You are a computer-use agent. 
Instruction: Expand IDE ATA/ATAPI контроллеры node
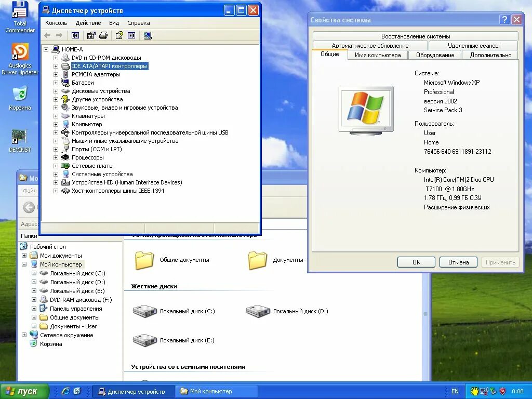[x=56, y=66]
